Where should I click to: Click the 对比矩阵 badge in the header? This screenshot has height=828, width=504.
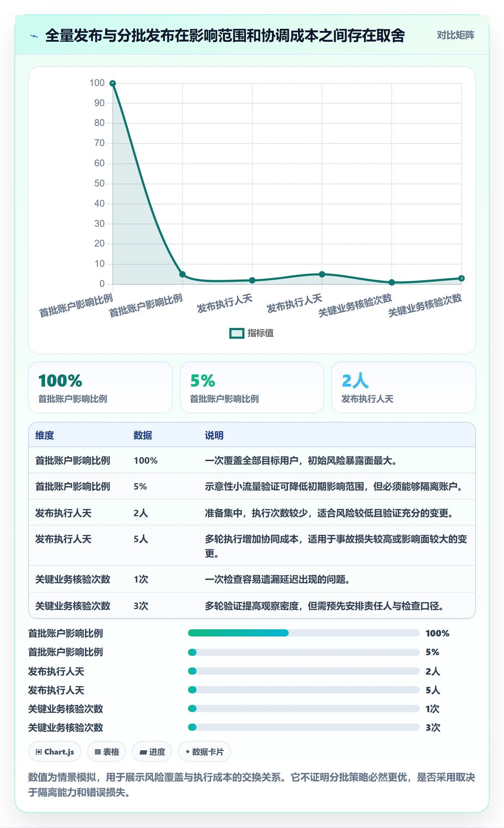click(455, 35)
